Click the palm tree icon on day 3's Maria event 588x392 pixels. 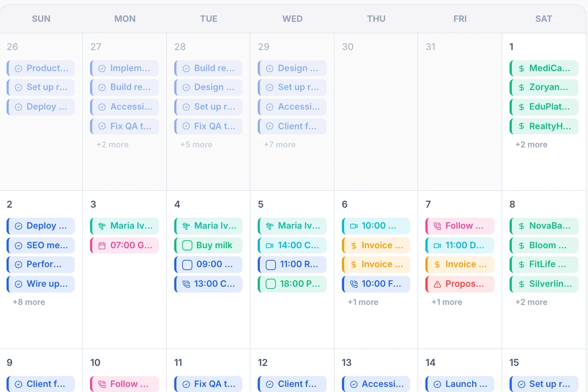click(x=102, y=226)
